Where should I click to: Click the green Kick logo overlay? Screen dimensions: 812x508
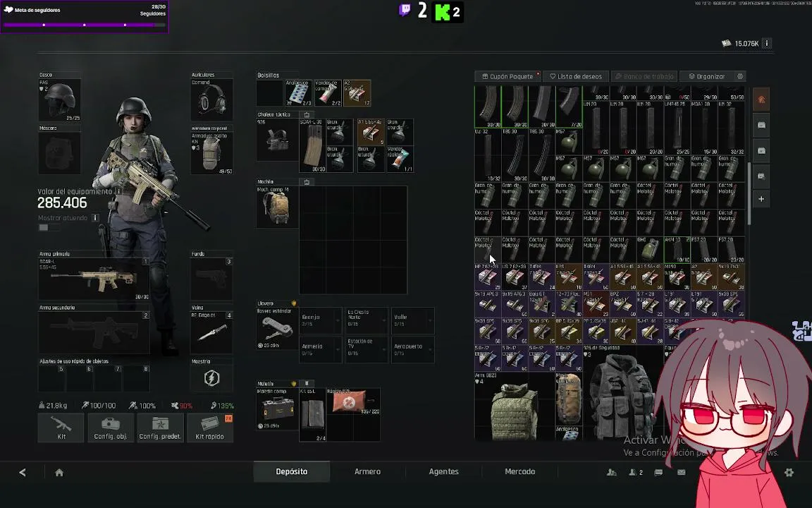click(x=442, y=13)
